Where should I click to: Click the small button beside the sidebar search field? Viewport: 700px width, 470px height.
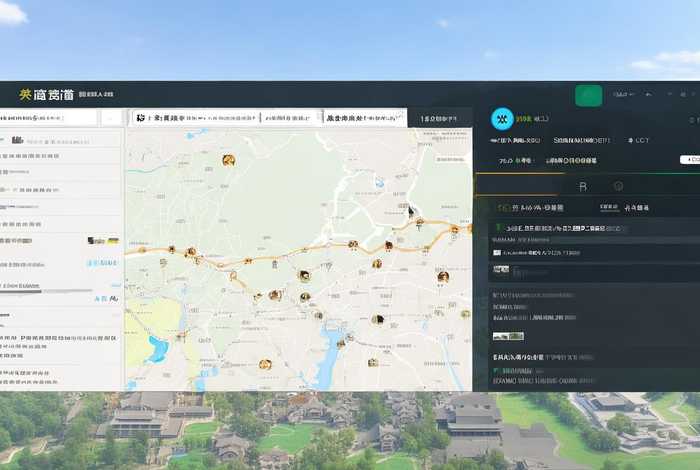(x=110, y=118)
